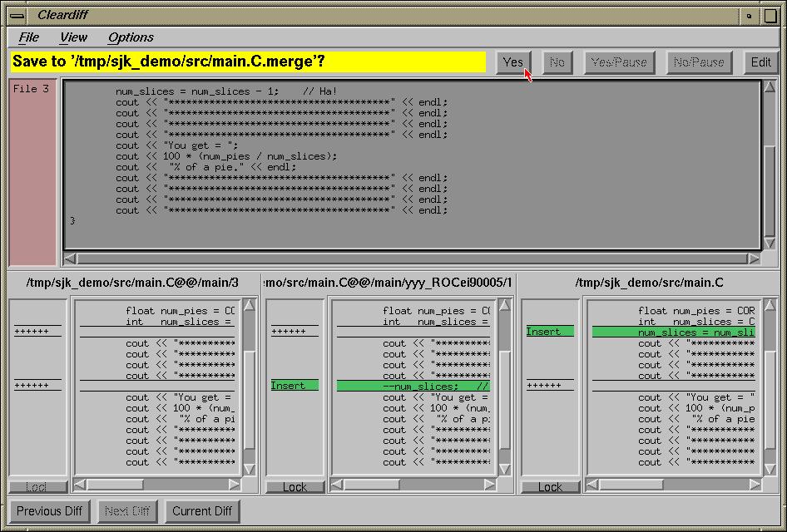Click up arrow of middle pane vertical scrollbar
Viewport: 787px width, 532px height.
[505, 306]
